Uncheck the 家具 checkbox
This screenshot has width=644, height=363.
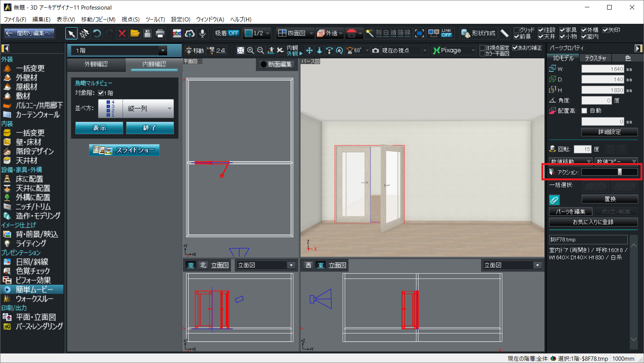[562, 30]
